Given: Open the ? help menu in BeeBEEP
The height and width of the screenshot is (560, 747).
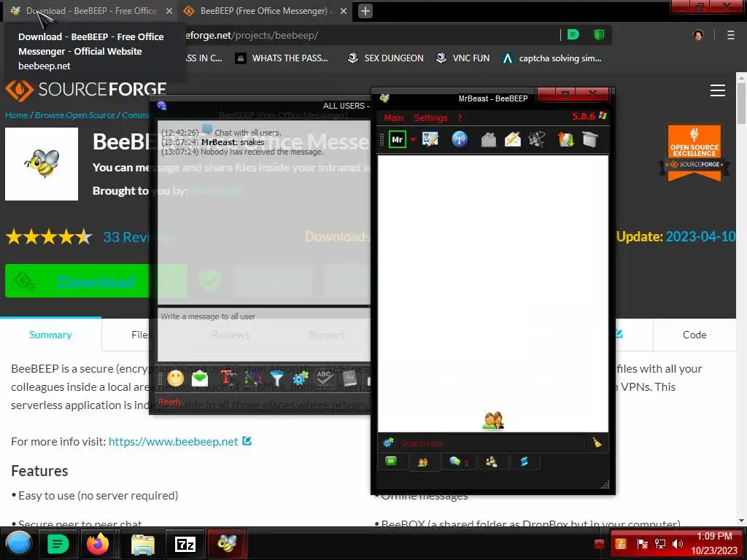Looking at the screenshot, I should (x=460, y=117).
